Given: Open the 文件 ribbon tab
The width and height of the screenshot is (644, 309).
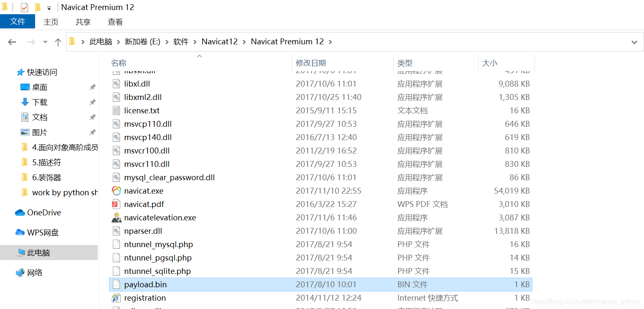Looking at the screenshot, I should pos(18,22).
